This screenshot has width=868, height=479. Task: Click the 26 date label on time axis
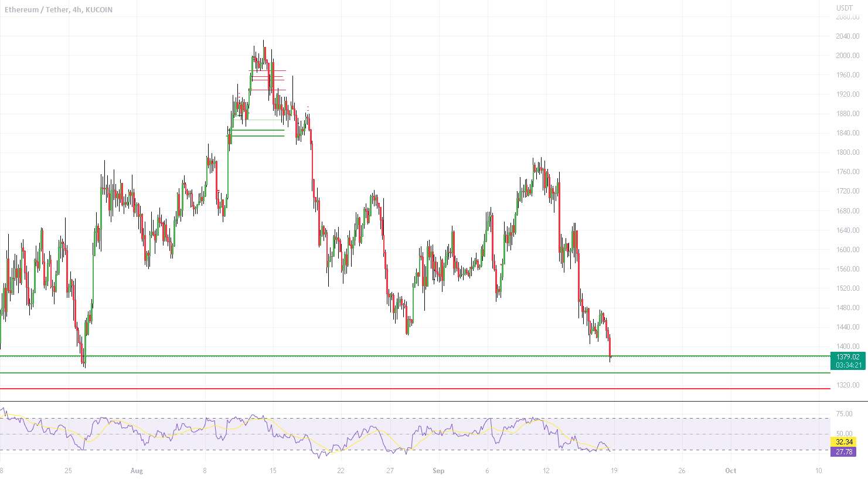(x=682, y=471)
